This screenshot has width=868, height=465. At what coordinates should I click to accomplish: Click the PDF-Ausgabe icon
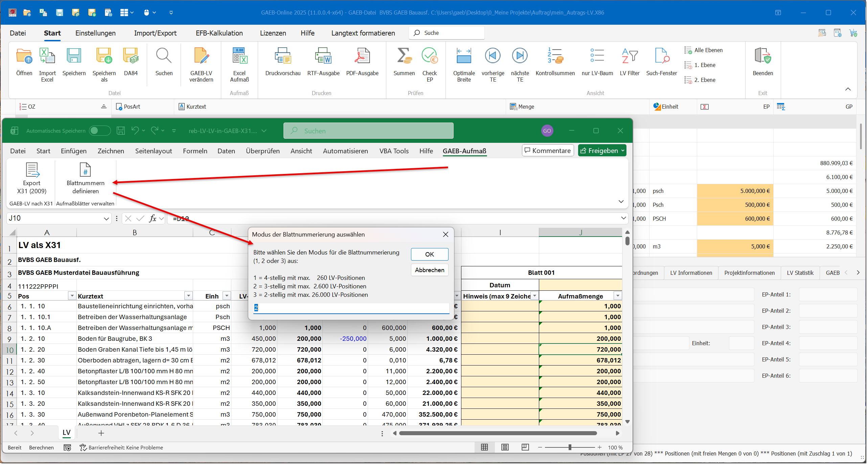coord(362,56)
